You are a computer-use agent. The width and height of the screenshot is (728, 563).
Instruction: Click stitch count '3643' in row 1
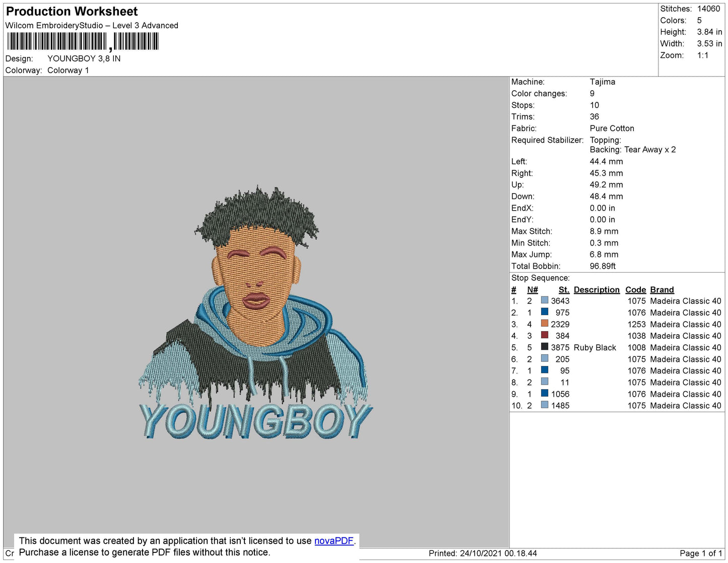pos(560,301)
